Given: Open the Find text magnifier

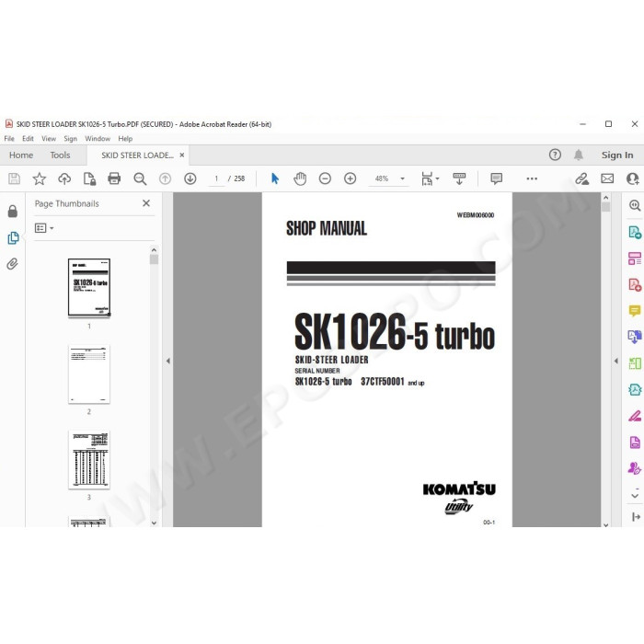Looking at the screenshot, I should 140,178.
